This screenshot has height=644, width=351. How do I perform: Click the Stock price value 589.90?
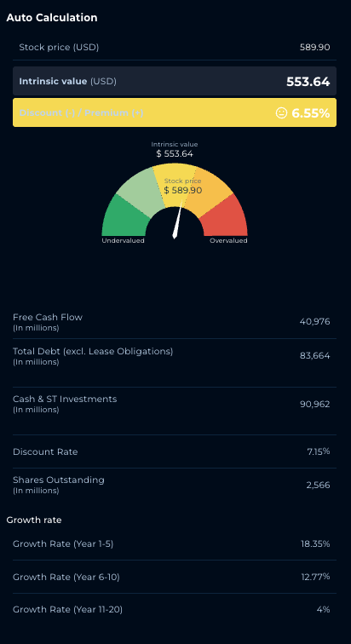(x=314, y=47)
